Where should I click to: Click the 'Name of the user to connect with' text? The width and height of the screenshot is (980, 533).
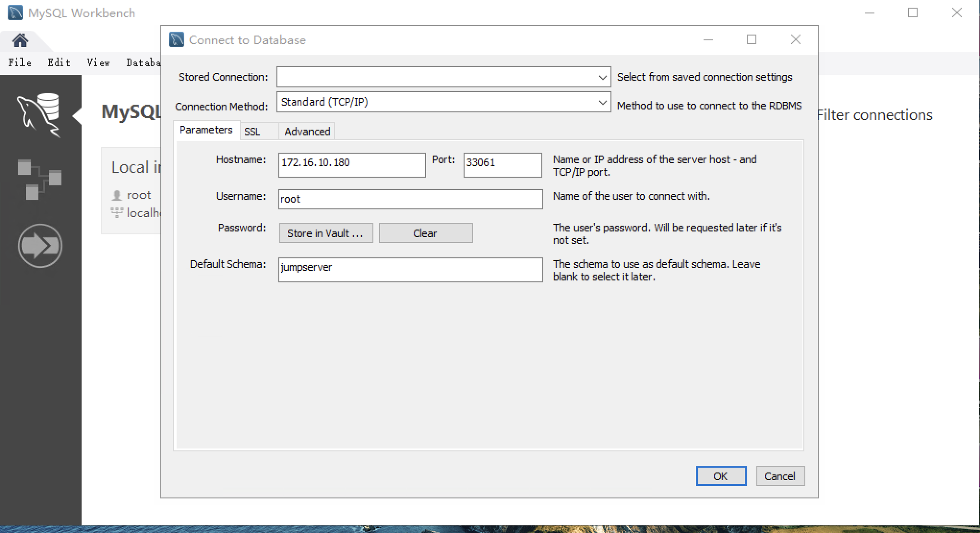(x=631, y=196)
